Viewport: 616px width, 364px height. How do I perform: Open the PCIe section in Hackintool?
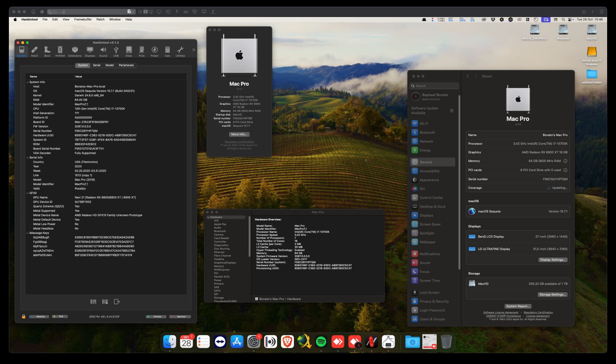click(141, 51)
